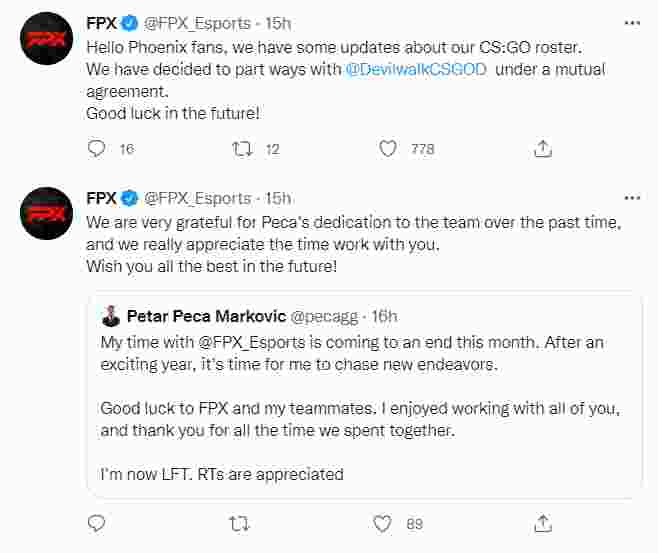Click the FPX avatar on the first tweet

coord(46,40)
